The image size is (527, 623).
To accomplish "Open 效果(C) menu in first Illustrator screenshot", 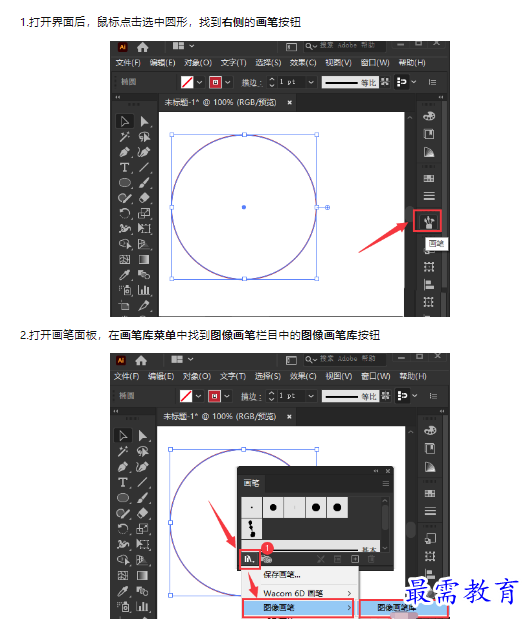I will pyautogui.click(x=303, y=63).
